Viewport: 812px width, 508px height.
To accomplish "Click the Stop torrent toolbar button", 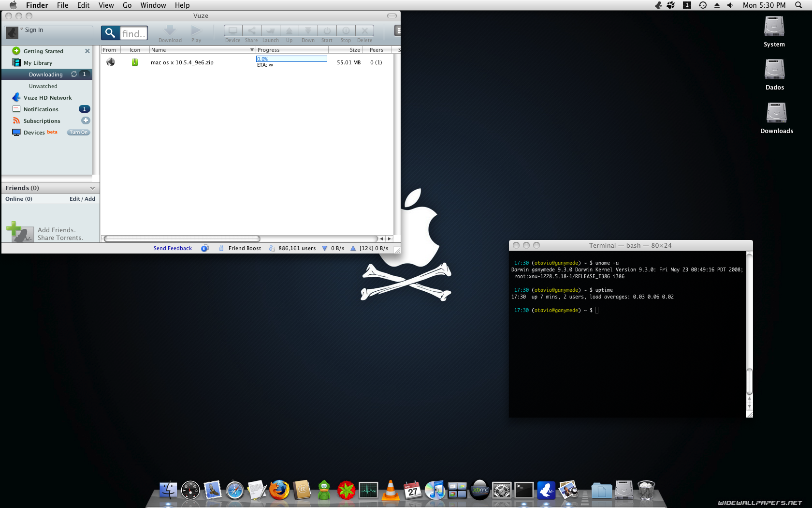I will 346,30.
